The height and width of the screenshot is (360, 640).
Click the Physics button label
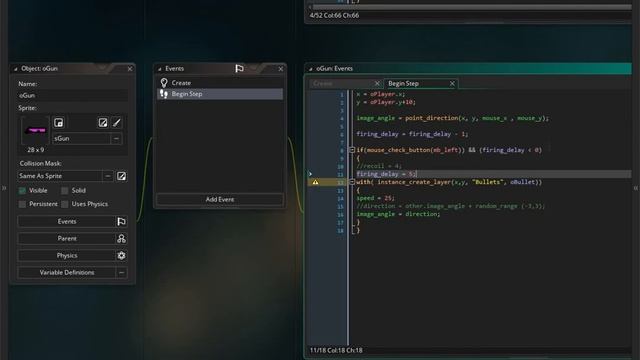tap(67, 256)
